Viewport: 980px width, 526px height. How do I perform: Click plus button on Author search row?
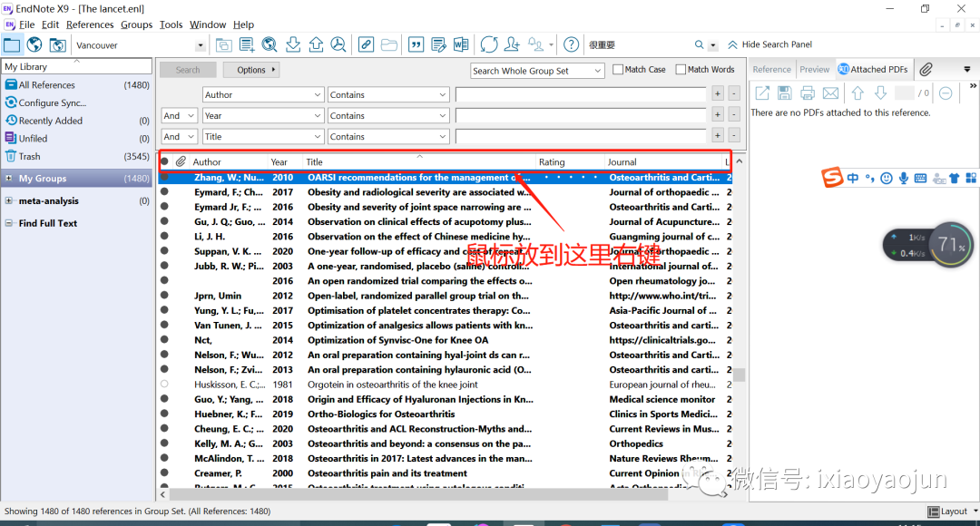[x=718, y=93]
